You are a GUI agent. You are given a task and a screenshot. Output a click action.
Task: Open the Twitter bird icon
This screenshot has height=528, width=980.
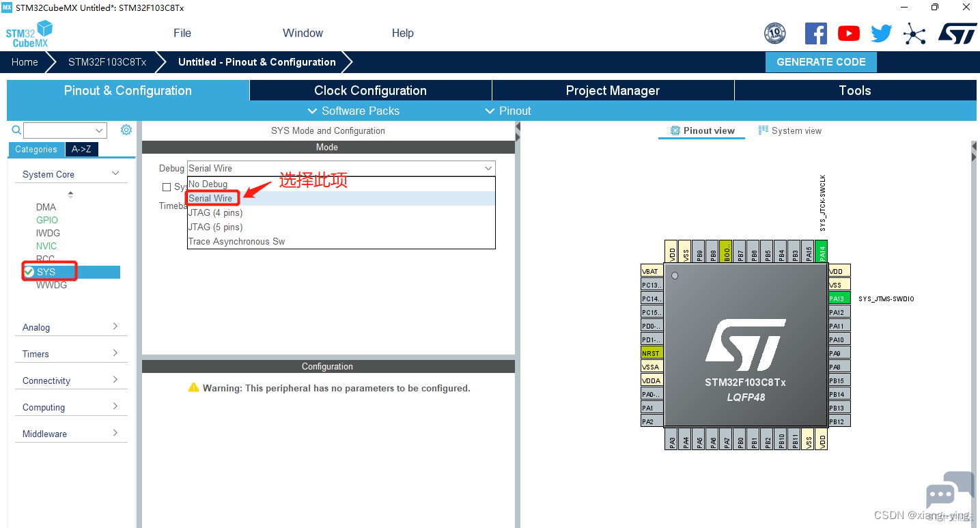tap(882, 33)
